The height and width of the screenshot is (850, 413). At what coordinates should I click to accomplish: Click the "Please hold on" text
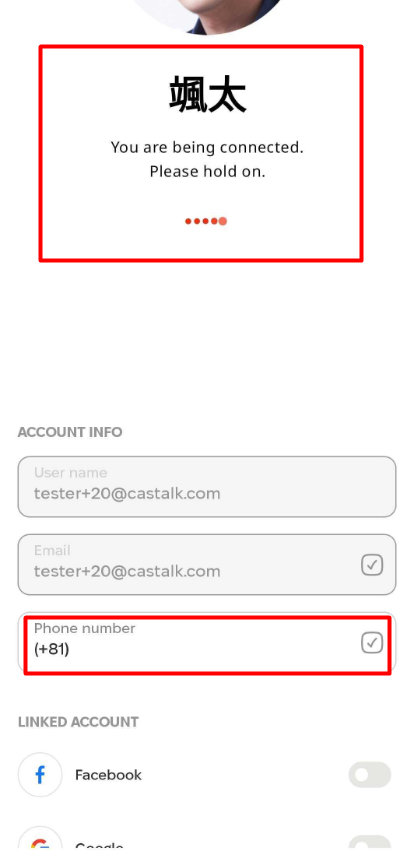208,171
